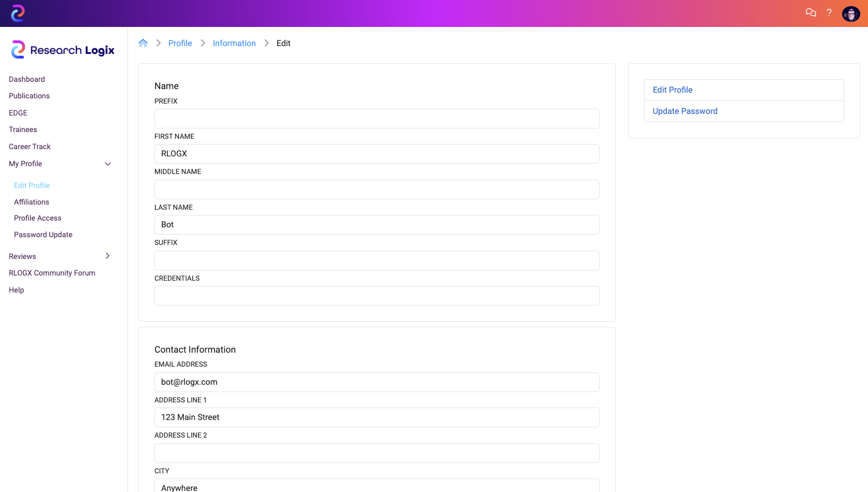Select My Profile menu item
The width and height of the screenshot is (868, 492).
point(25,164)
